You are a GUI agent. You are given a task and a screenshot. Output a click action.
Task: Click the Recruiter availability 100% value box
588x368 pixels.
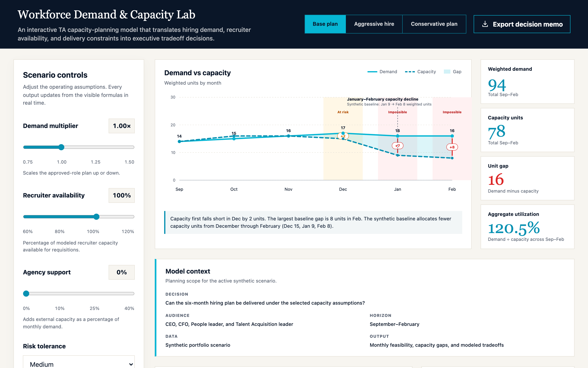(x=121, y=195)
